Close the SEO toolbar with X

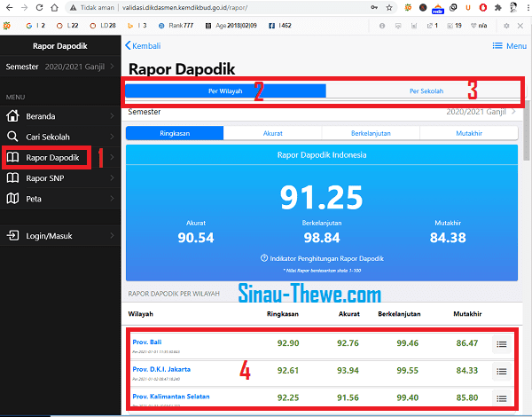tap(520, 26)
